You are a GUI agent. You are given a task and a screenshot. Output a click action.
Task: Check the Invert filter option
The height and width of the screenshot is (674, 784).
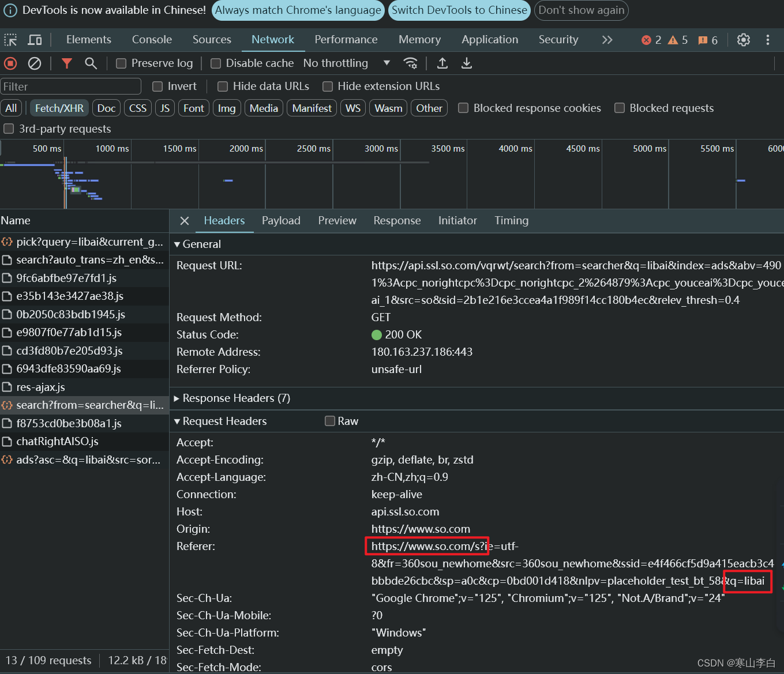click(x=157, y=86)
